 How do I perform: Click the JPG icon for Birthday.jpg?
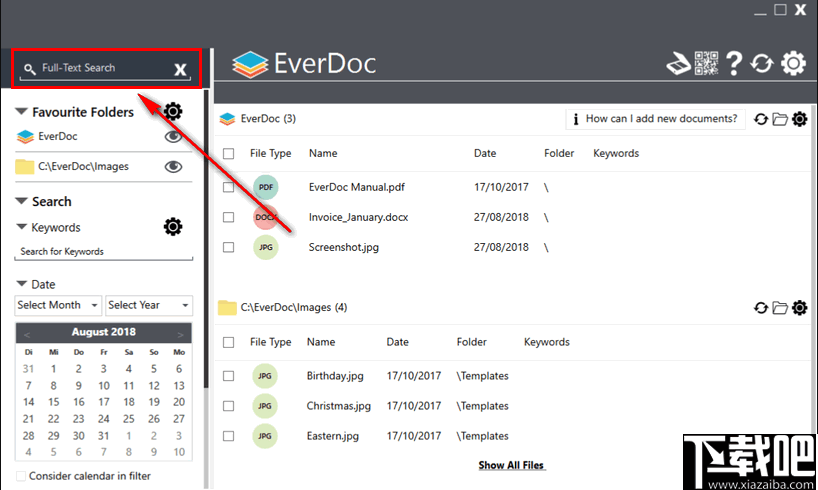(264, 376)
